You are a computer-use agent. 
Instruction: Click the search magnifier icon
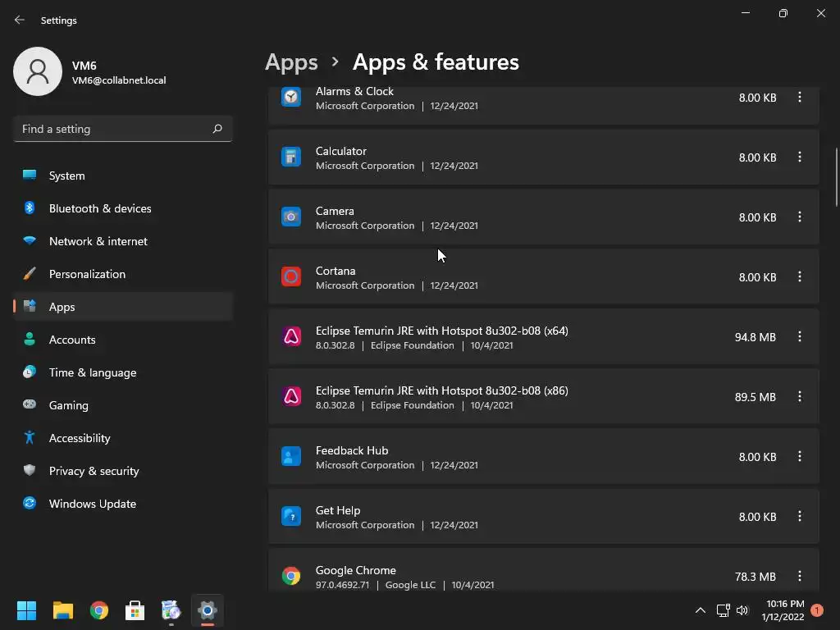(x=217, y=129)
